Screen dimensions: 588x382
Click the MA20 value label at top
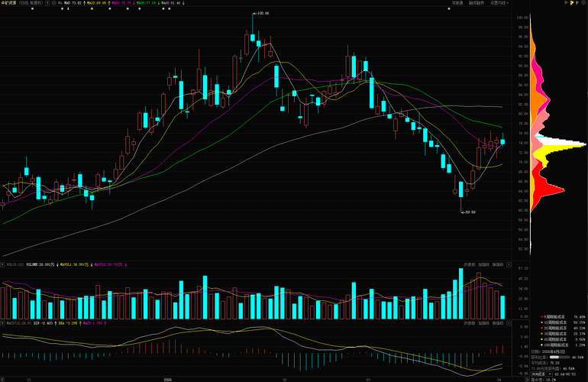point(122,2)
